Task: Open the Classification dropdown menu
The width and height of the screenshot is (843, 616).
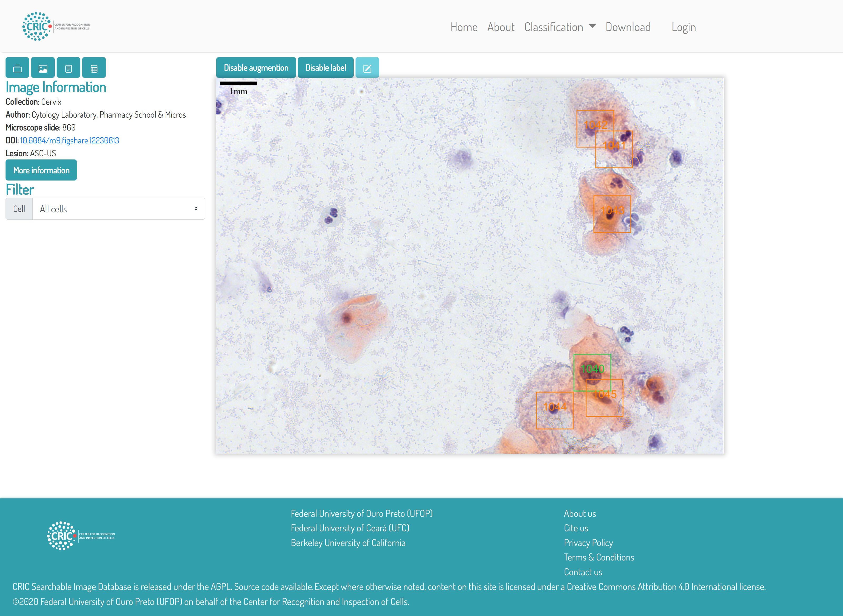Action: coord(560,27)
